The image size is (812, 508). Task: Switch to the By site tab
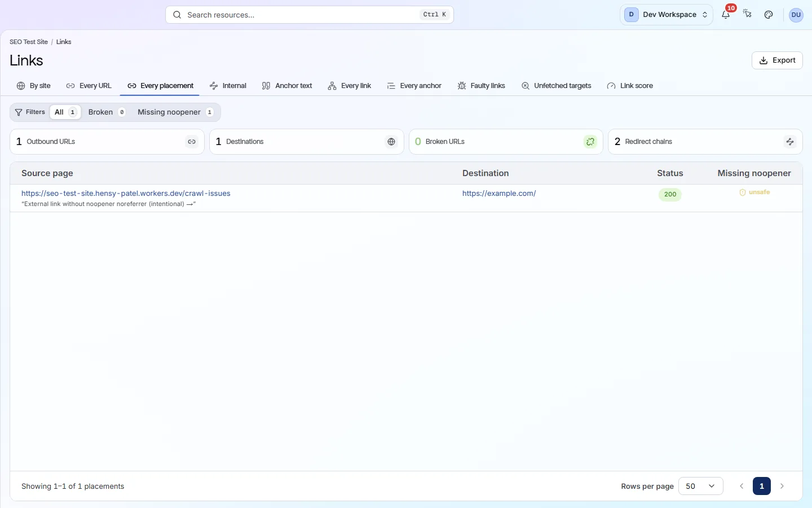34,86
